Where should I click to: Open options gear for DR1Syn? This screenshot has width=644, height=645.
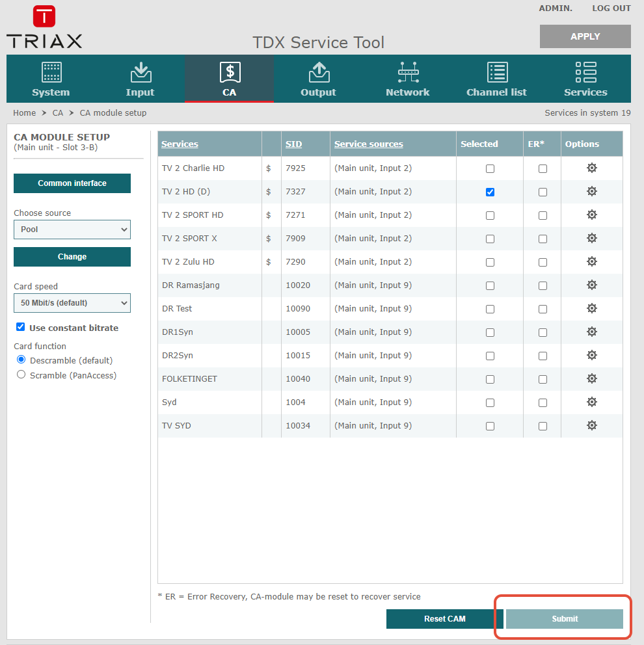tap(592, 332)
